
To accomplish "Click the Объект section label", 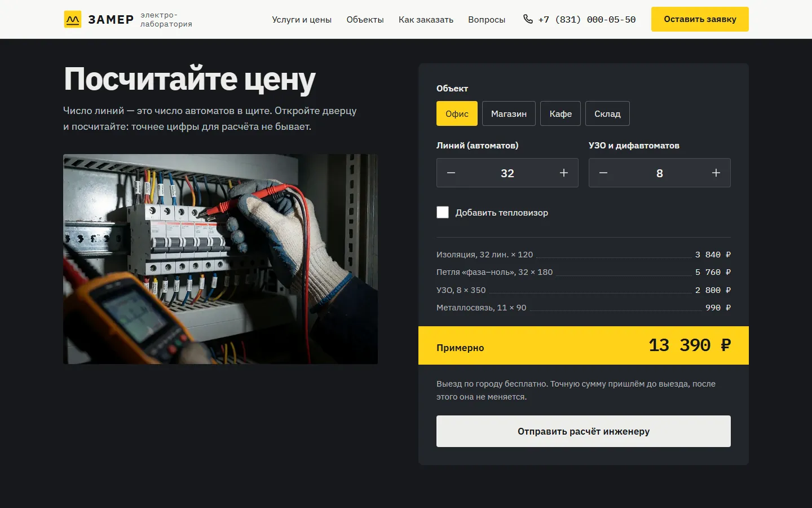I will [x=452, y=89].
